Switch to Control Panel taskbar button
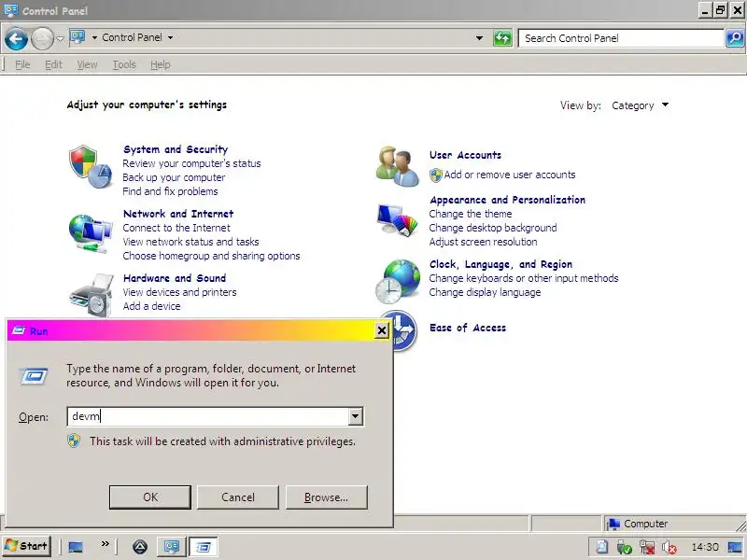Image resolution: width=747 pixels, height=560 pixels. pyautogui.click(x=172, y=547)
